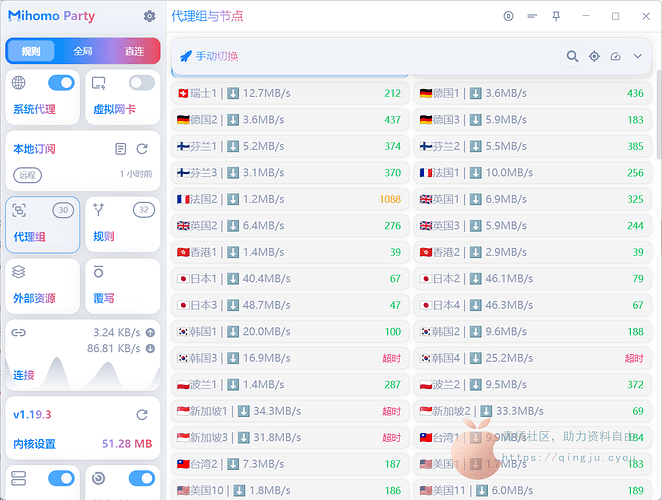The width and height of the screenshot is (662, 500).
Task: View profile file with document icon
Action: pos(120,149)
